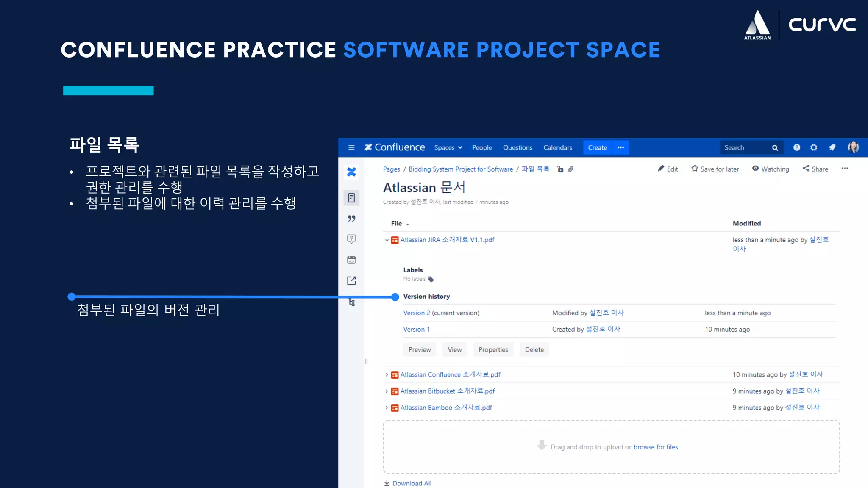Click the PDF icon of Atlassian Confluence file
868x488 pixels.
395,375
